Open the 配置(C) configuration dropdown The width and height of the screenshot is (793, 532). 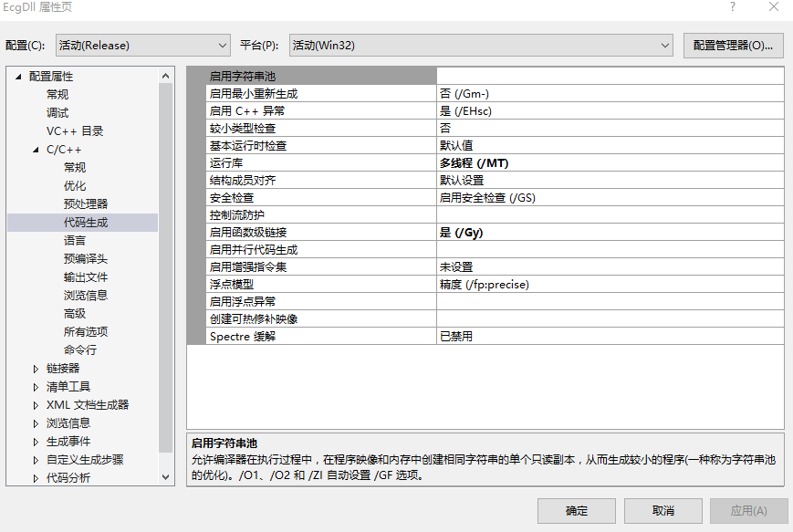[143, 46]
